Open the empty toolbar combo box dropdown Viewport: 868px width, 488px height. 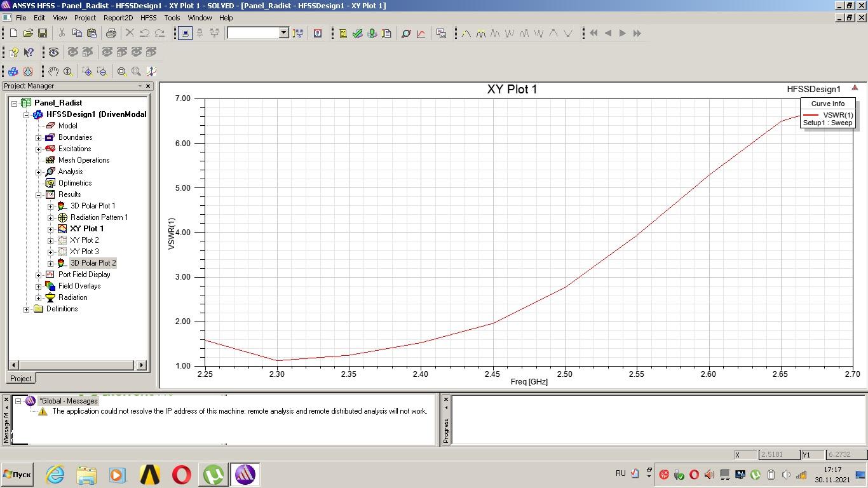click(283, 33)
